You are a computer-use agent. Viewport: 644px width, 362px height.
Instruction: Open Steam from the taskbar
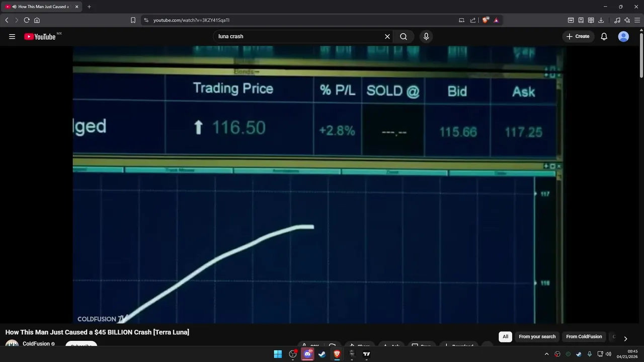(322, 354)
